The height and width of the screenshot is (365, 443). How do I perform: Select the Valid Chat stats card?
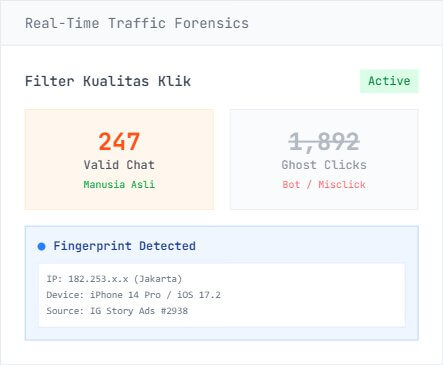pos(119,159)
